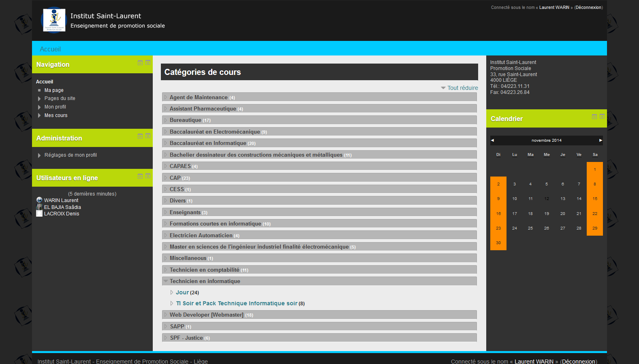This screenshot has height=364, width=639.
Task: Hide the Administration block
Action: coord(140,136)
